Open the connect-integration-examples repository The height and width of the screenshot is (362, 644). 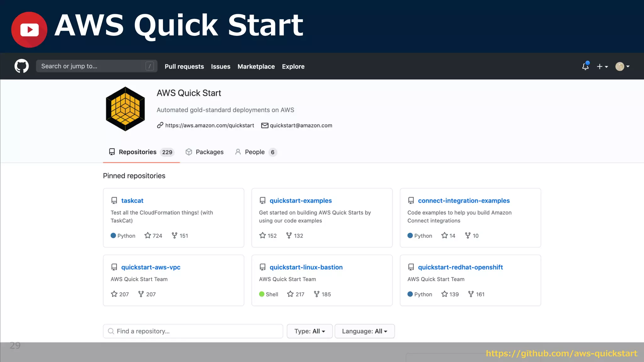tap(464, 200)
